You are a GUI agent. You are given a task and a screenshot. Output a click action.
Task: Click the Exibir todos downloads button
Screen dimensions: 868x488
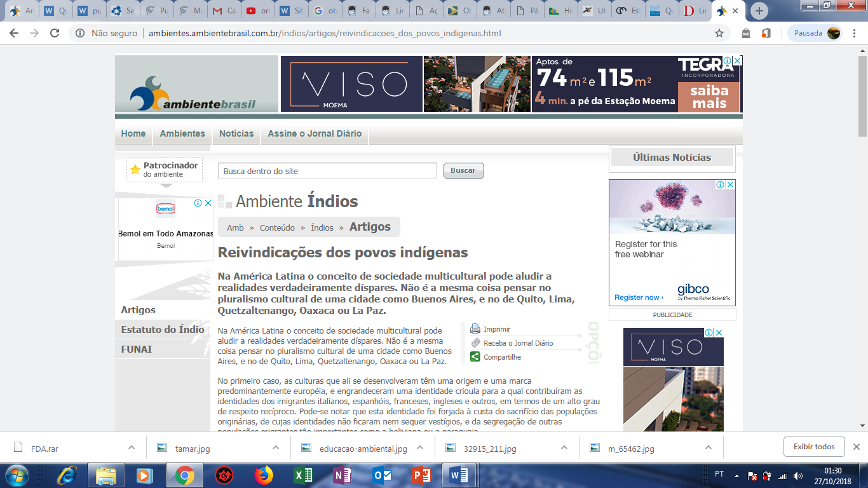pos(813,447)
